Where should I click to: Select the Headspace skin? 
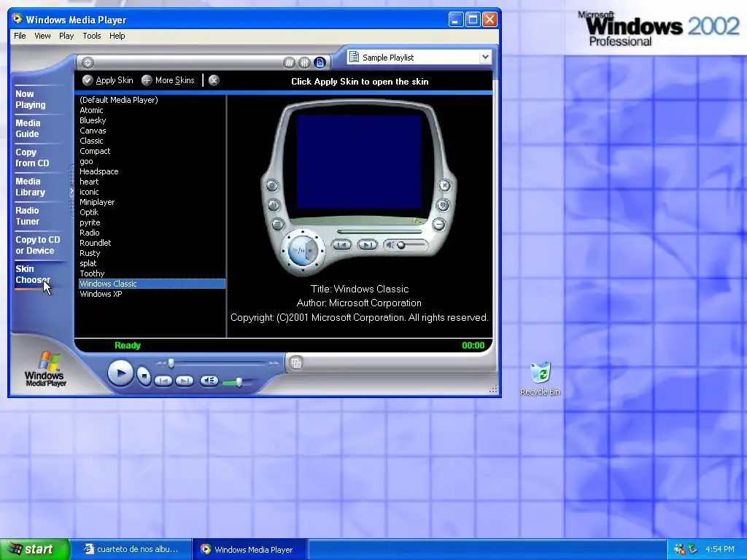tap(152, 171)
